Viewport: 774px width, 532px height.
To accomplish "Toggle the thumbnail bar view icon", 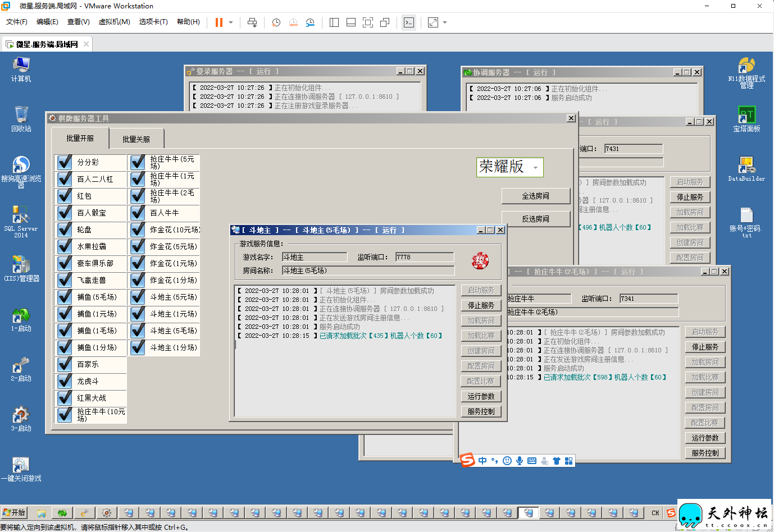I will (x=351, y=22).
